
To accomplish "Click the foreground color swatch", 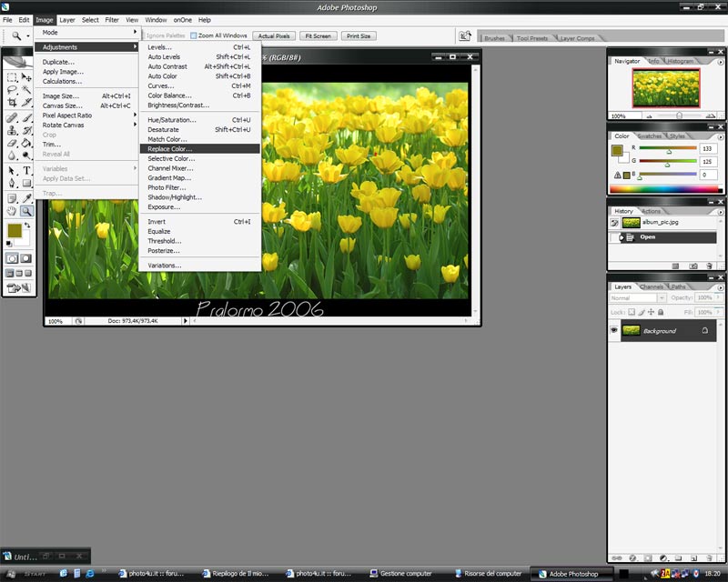I will coord(15,232).
